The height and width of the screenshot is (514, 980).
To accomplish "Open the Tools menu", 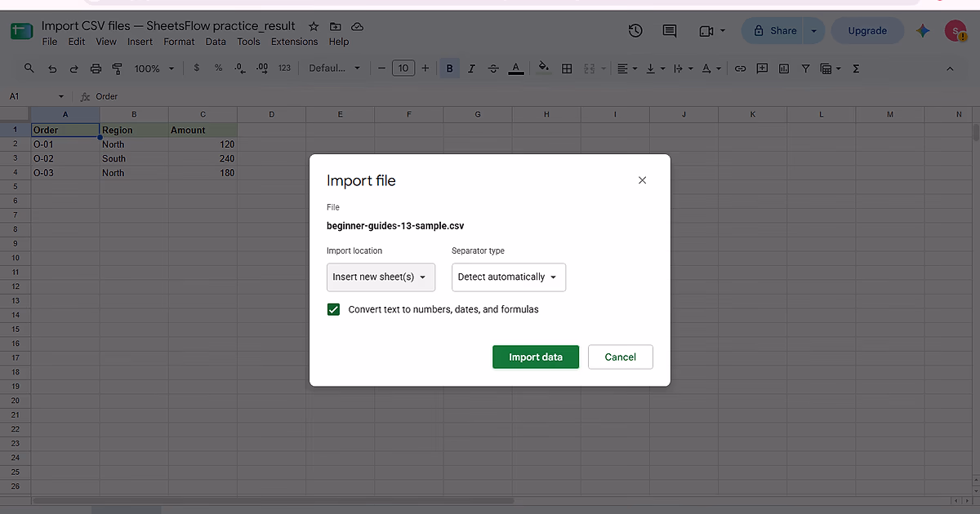I will point(248,42).
